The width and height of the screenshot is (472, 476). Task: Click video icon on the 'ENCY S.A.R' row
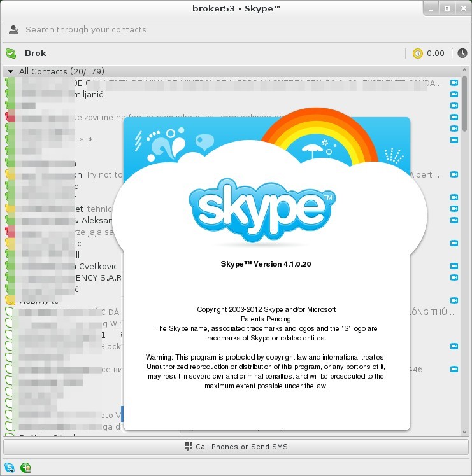(x=454, y=277)
